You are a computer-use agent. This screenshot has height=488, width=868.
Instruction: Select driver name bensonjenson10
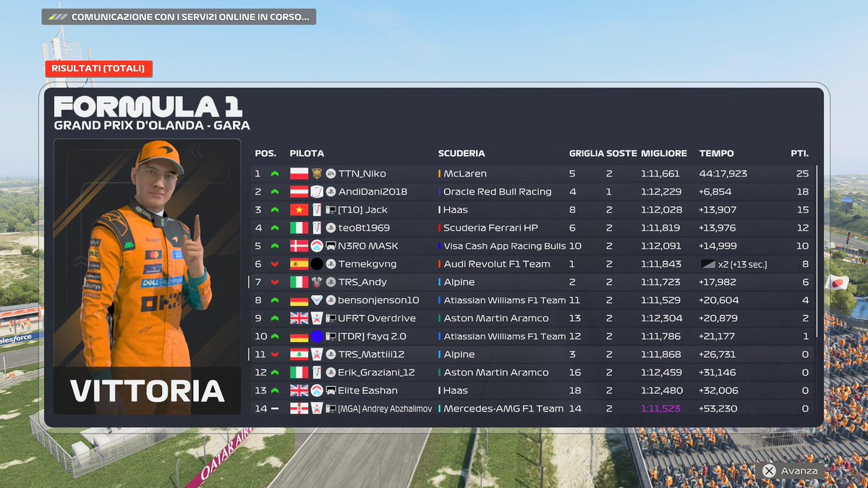coord(378,300)
